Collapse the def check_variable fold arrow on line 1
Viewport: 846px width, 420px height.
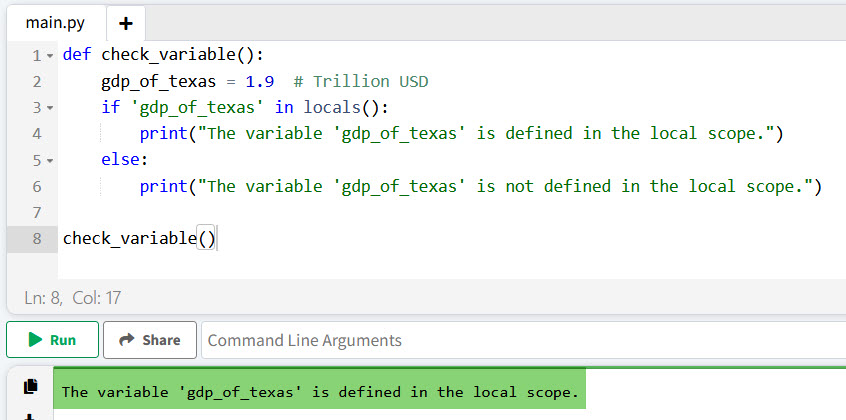coord(50,56)
